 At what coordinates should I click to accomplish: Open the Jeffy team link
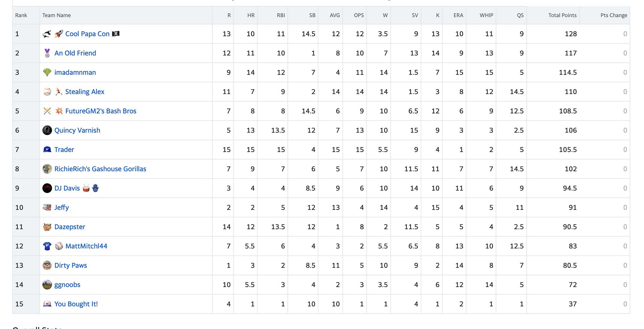[x=62, y=207]
